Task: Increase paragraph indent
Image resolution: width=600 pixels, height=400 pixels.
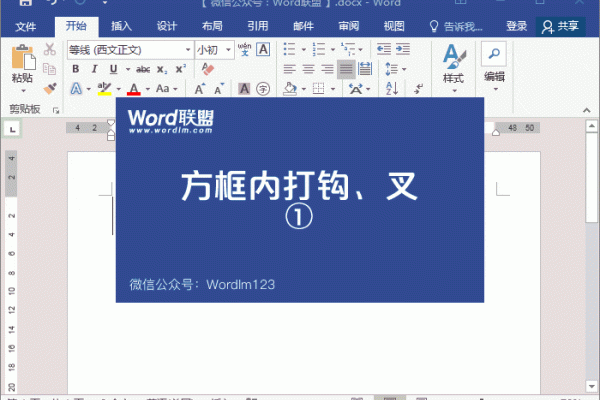Action: coord(403,49)
